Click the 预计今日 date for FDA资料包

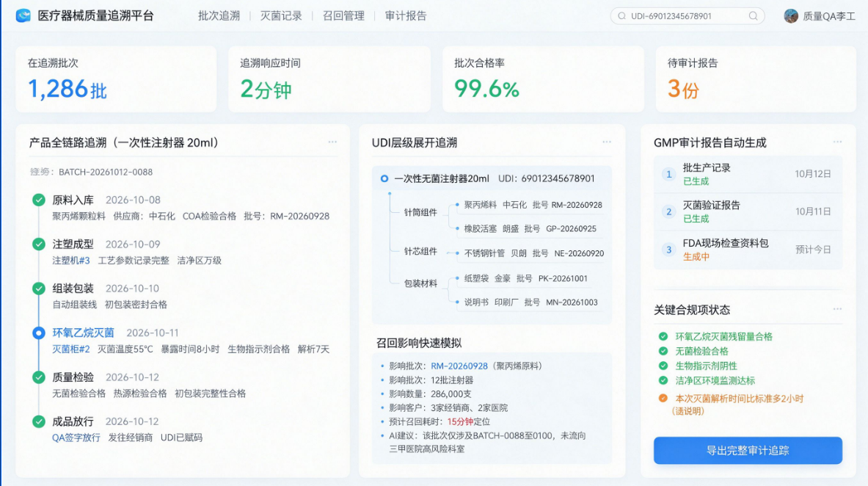coord(813,250)
